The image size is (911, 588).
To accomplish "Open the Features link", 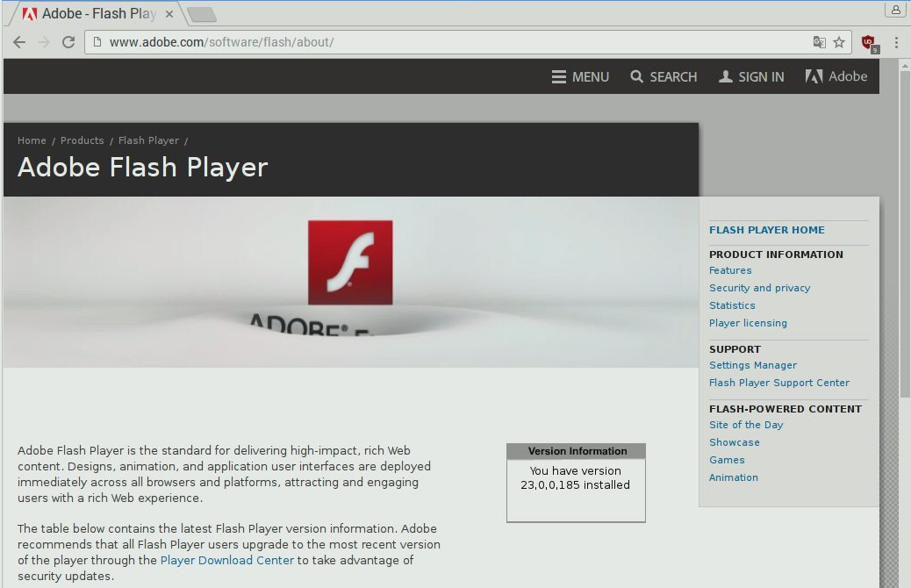I will click(x=730, y=271).
